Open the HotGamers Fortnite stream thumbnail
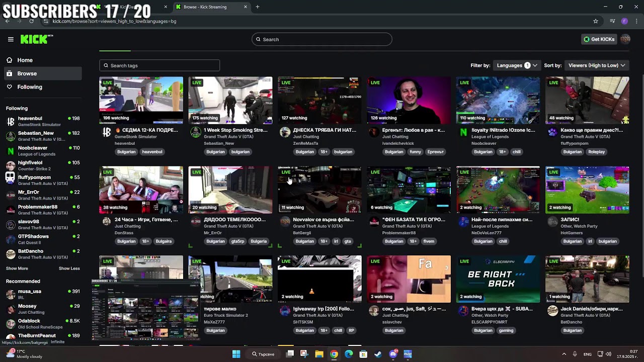The width and height of the screenshot is (644, 362). (587, 190)
